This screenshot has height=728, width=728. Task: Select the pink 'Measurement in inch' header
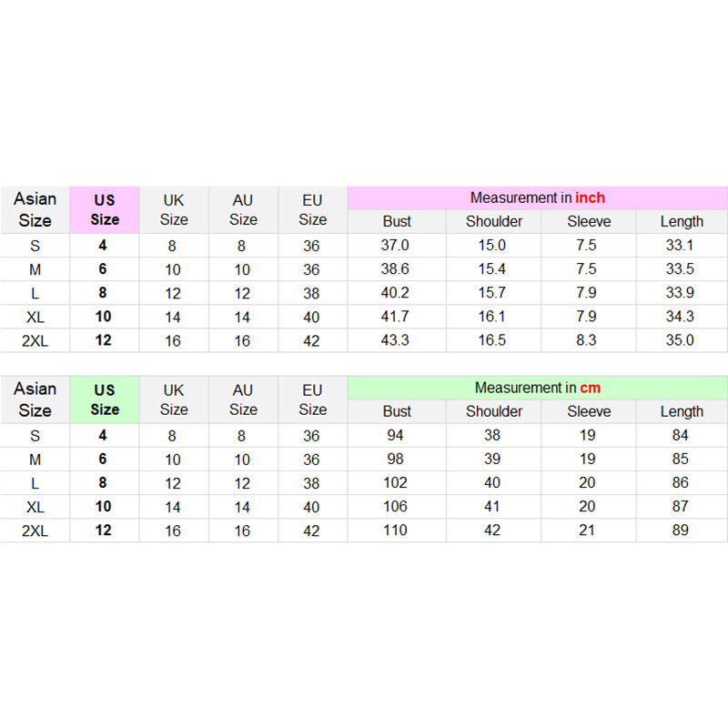coord(537,197)
